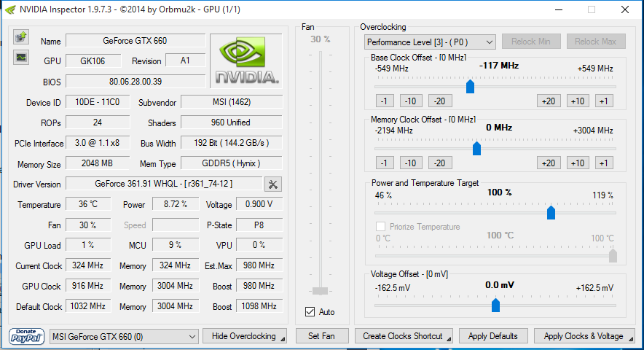Screen dimensions: 644x350
Task: Increase Base Clock Offset by 1
Action: pos(604,101)
